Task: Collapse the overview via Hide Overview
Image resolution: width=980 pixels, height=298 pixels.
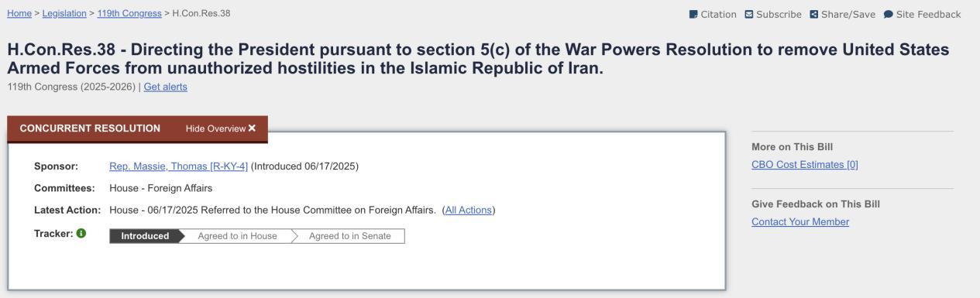Action: tap(221, 128)
